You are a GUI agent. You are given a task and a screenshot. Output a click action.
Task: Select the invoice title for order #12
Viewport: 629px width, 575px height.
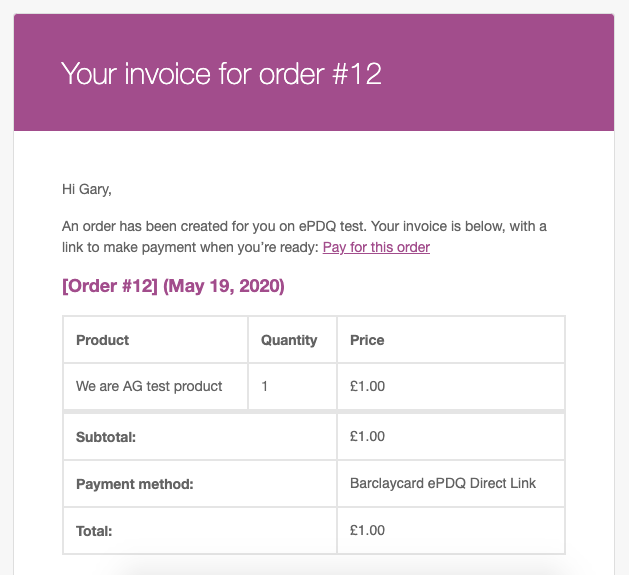(221, 74)
